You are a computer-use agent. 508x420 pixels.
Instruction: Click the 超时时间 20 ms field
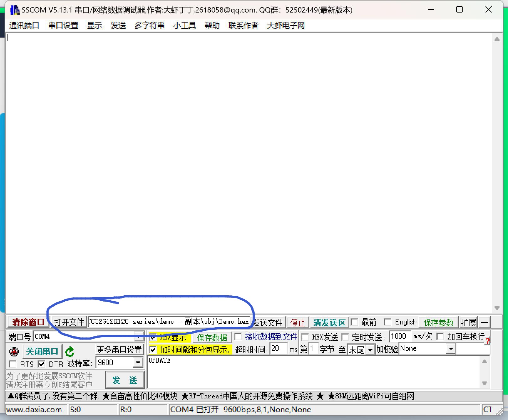(x=279, y=349)
